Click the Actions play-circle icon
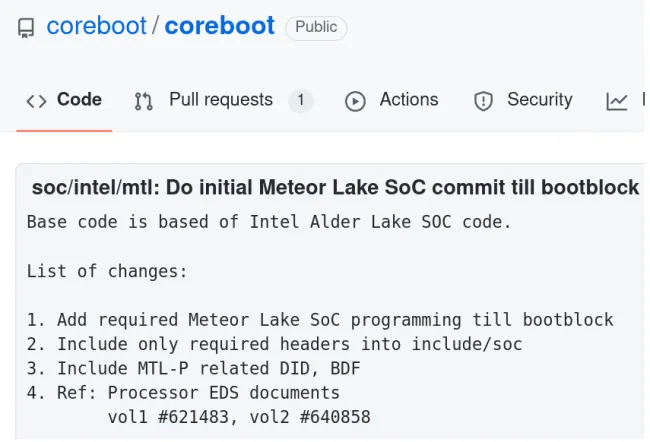Viewport: 650px width, 442px height. tap(355, 101)
